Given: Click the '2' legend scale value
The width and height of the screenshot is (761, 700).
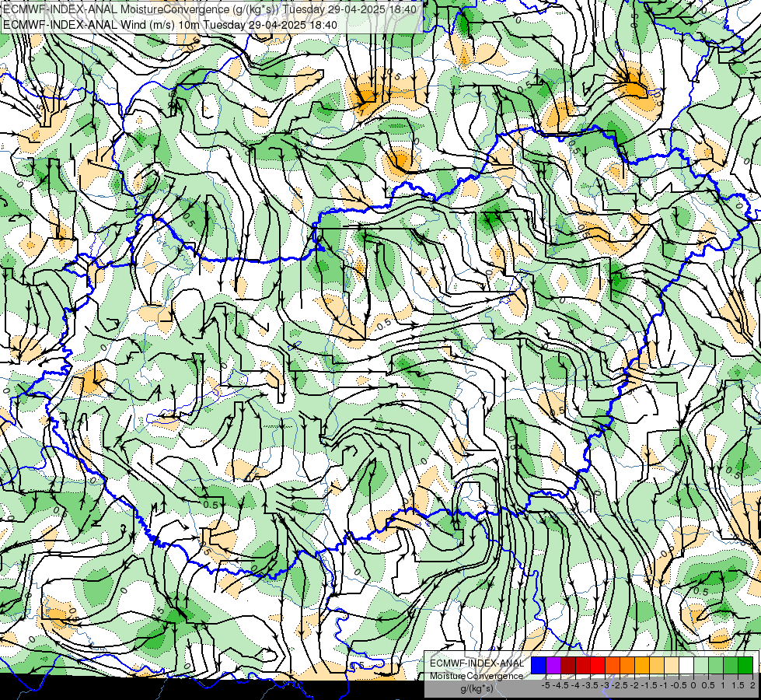Looking at the screenshot, I should coord(752,685).
